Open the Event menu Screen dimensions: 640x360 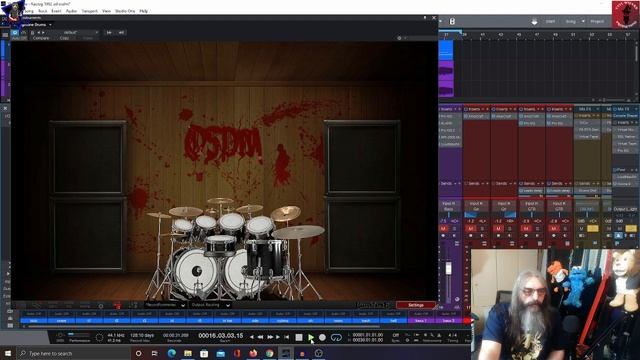[x=56, y=11]
